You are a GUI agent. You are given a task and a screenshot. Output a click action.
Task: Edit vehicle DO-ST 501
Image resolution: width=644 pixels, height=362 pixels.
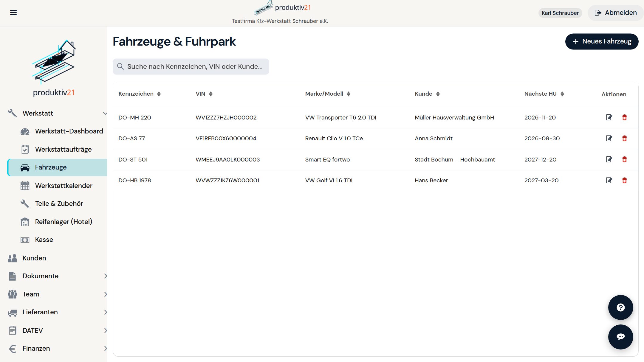tap(609, 159)
